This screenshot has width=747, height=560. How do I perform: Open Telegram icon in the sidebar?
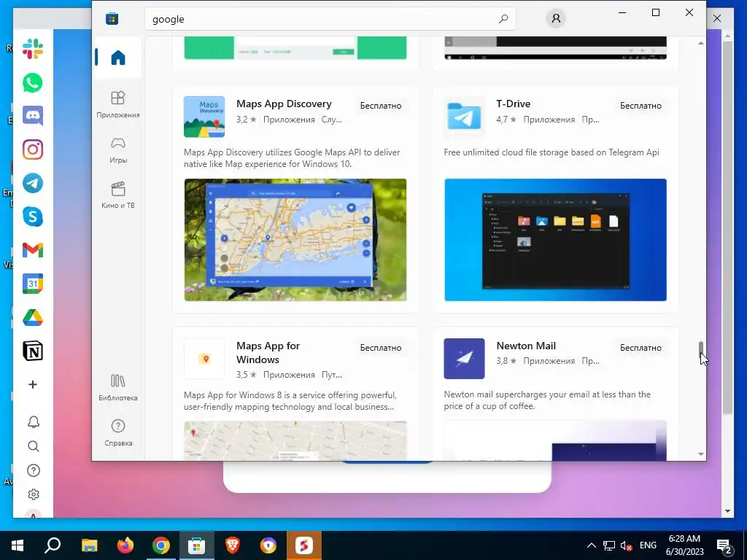point(32,183)
